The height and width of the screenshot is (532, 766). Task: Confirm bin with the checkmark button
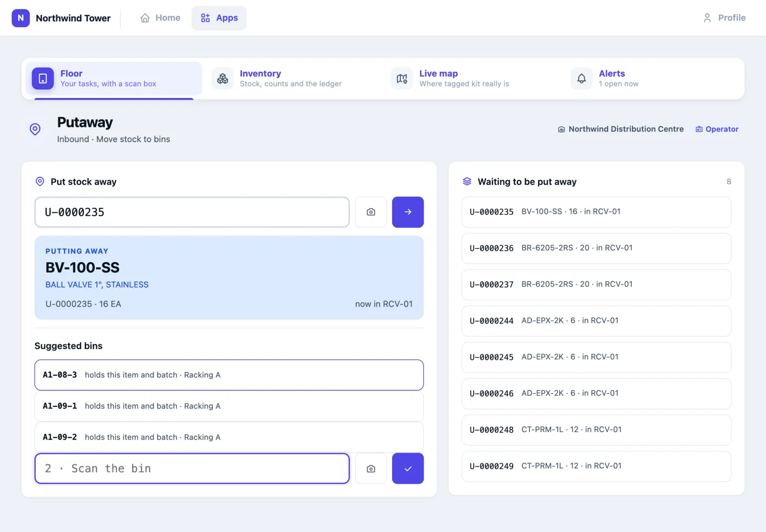pyautogui.click(x=408, y=468)
